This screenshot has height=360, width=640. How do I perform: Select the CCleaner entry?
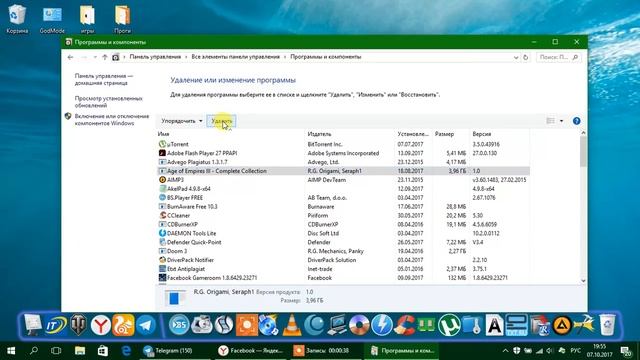[x=343, y=216]
